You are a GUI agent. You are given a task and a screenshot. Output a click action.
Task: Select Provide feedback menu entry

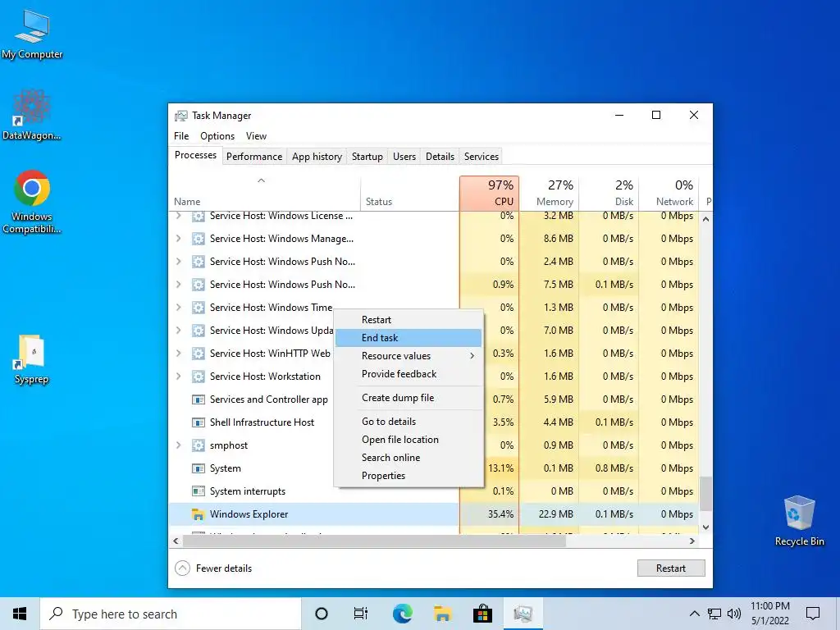[x=409, y=374]
